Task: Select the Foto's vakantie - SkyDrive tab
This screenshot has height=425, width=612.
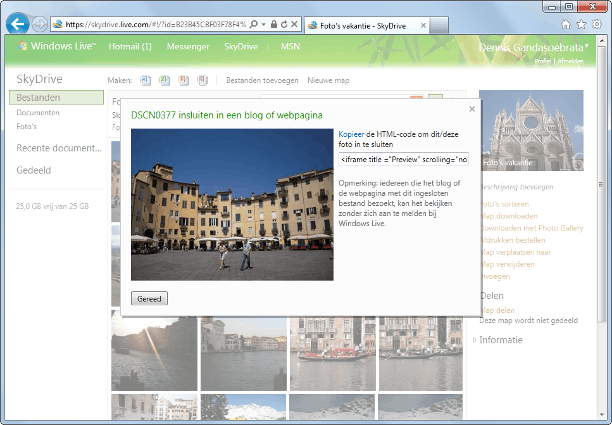Action: [362, 26]
